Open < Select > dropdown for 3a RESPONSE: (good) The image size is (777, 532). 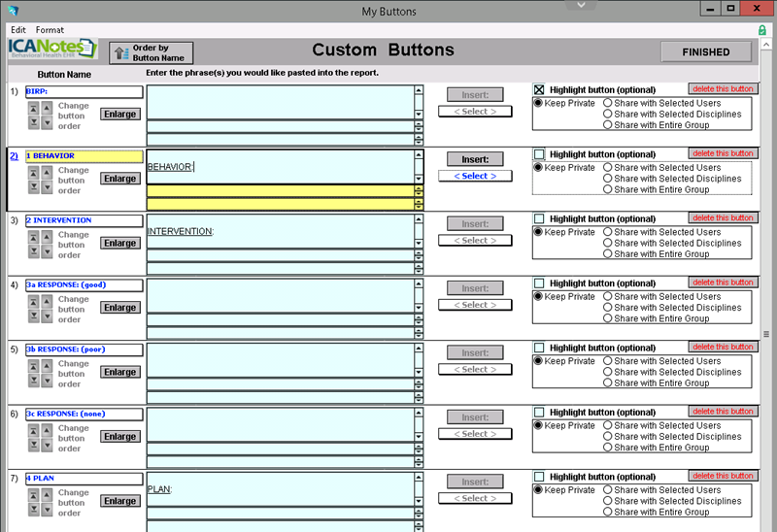pyautogui.click(x=475, y=305)
